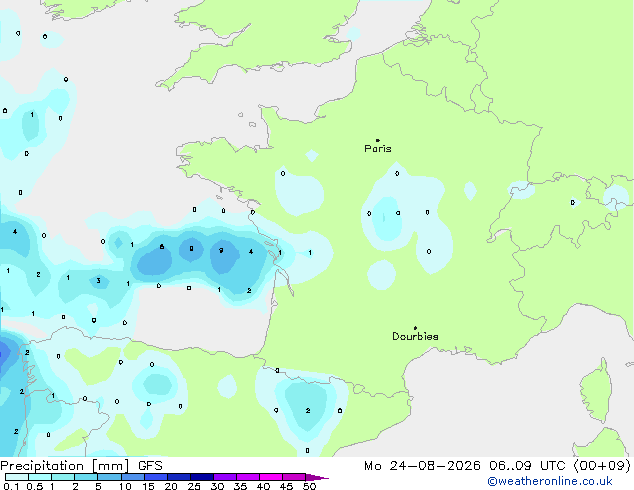Pick the 10 to 15 mm legend swatch
Screen dimensions: 634x490
(x=132, y=477)
